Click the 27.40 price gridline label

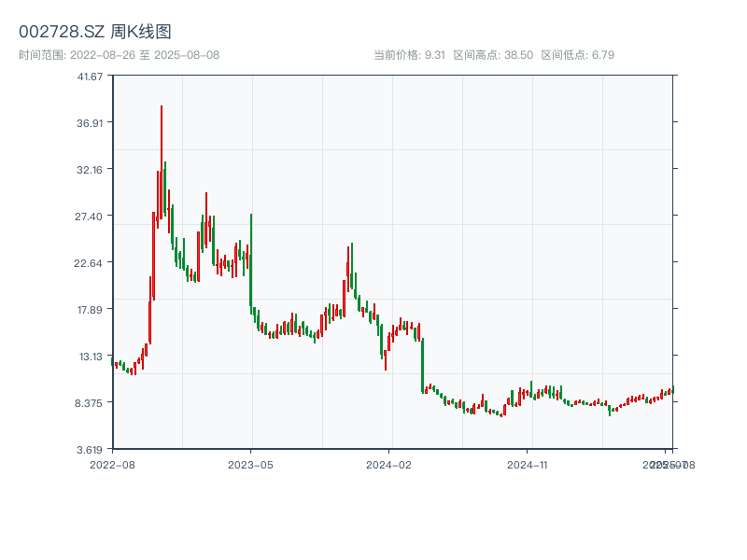(91, 217)
